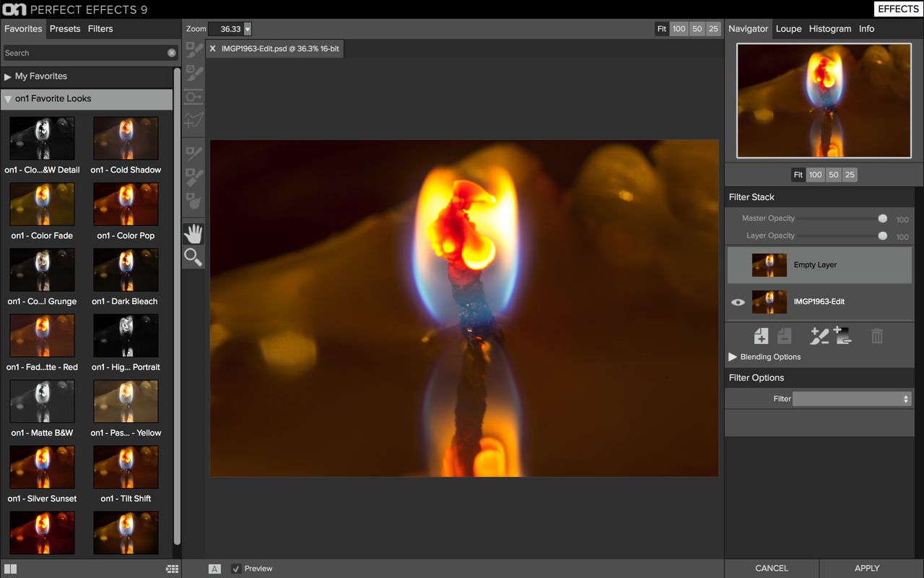924x578 pixels.
Task: Select the Line Mask tool
Action: click(193, 121)
